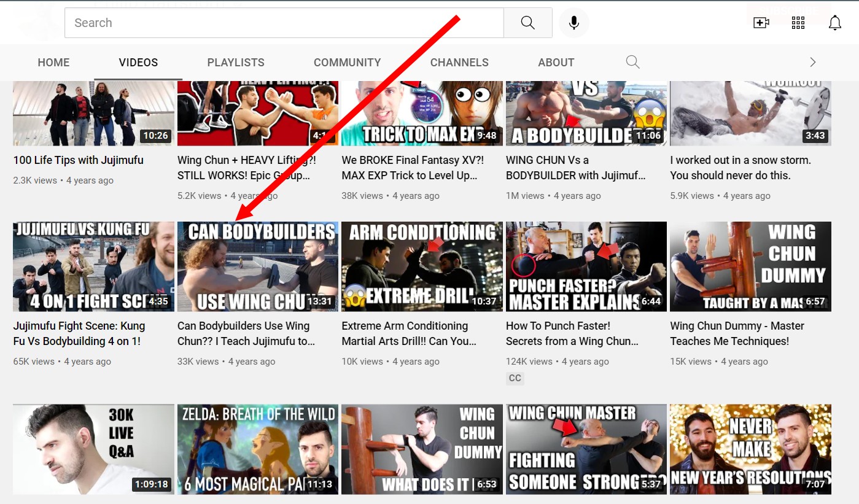View the ABOUT tab
Image resolution: width=859 pixels, height=504 pixels.
point(556,63)
